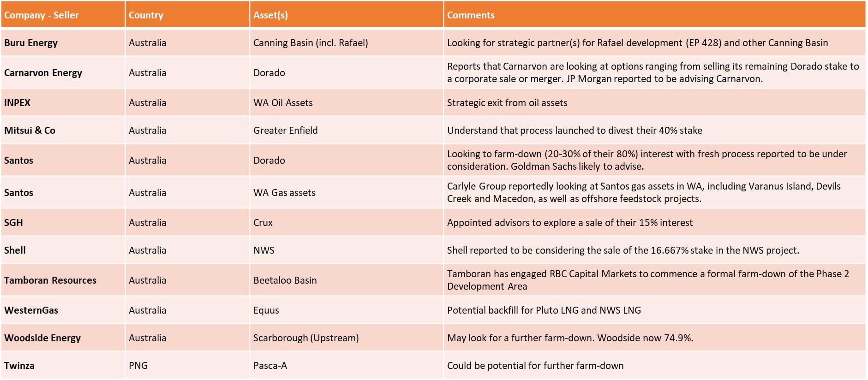Click the PNG country cell
Viewport: 868px width, 380px height.
click(138, 366)
